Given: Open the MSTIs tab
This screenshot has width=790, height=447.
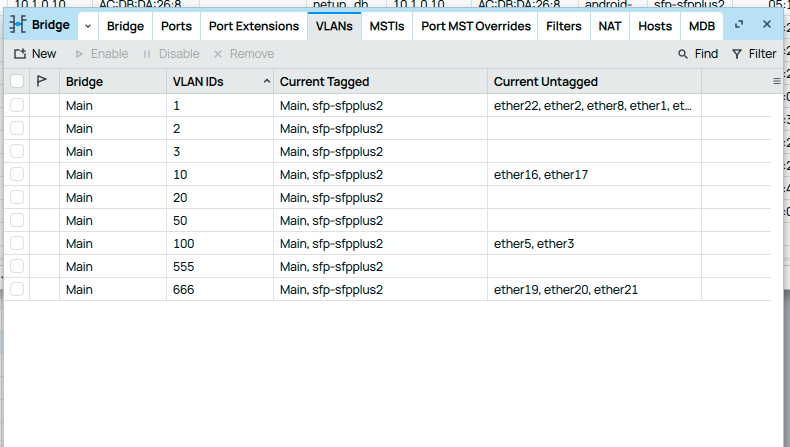Looking at the screenshot, I should (387, 26).
